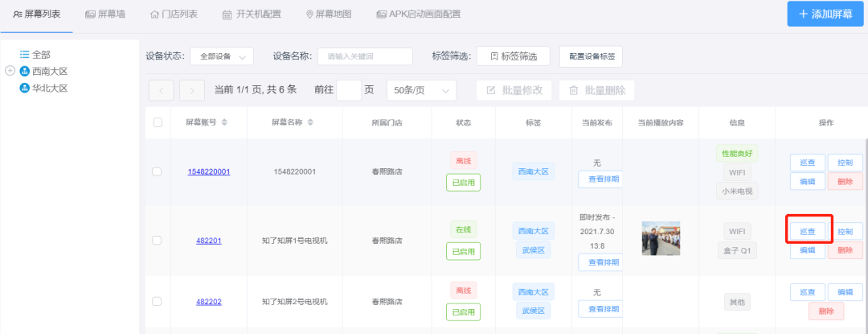Open the 屏幕列表 tab
Viewport: 868px width, 334px height.
coord(36,14)
